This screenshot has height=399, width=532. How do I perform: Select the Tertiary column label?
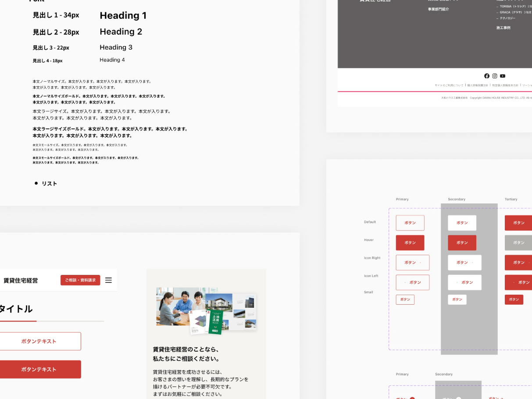tap(511, 199)
